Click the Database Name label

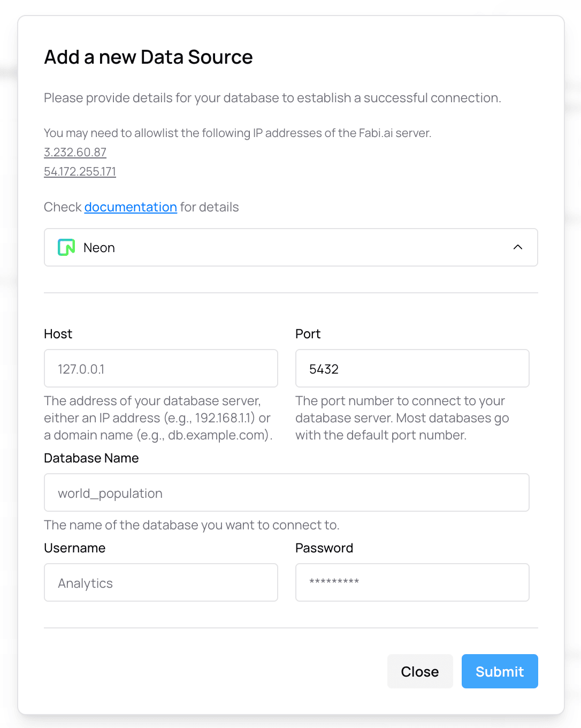[91, 458]
